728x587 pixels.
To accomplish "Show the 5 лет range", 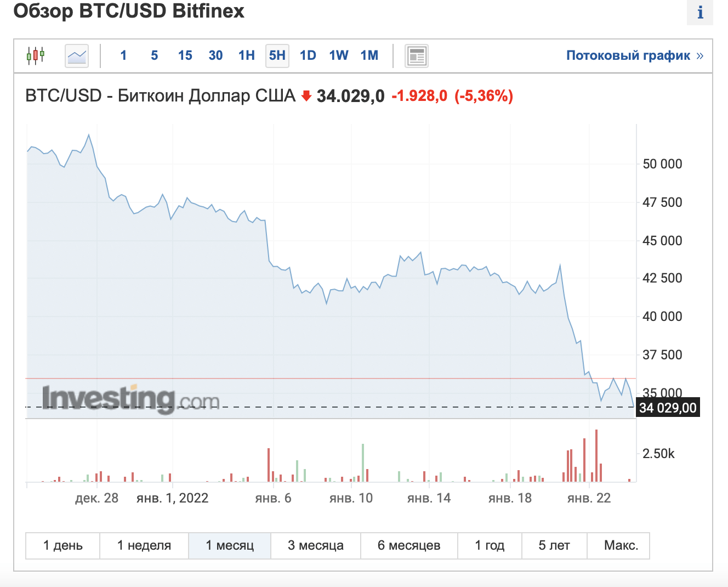I will tap(554, 545).
